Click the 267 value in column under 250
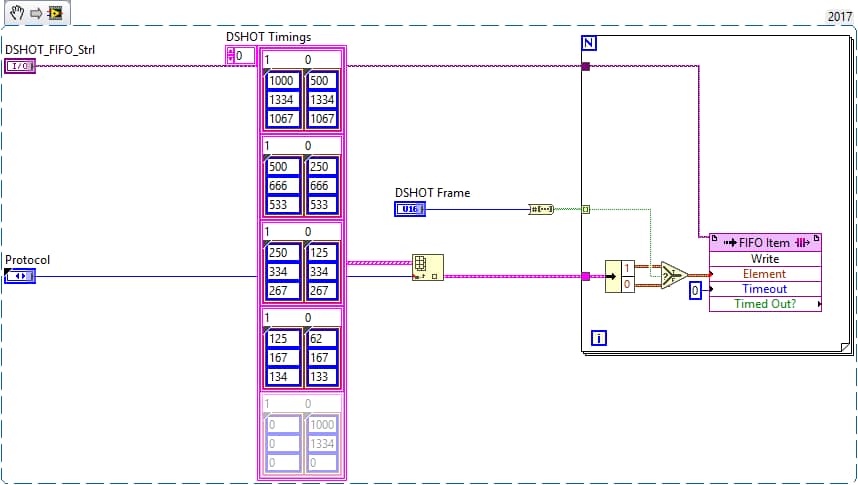858x485 pixels. 282,291
